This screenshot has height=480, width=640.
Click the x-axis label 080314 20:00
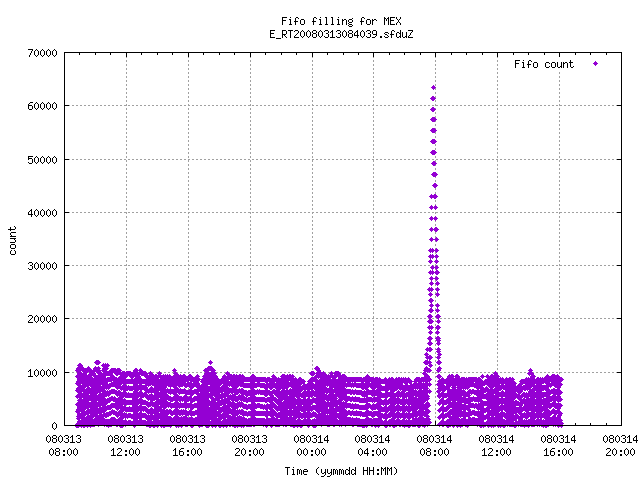[x=620, y=446]
